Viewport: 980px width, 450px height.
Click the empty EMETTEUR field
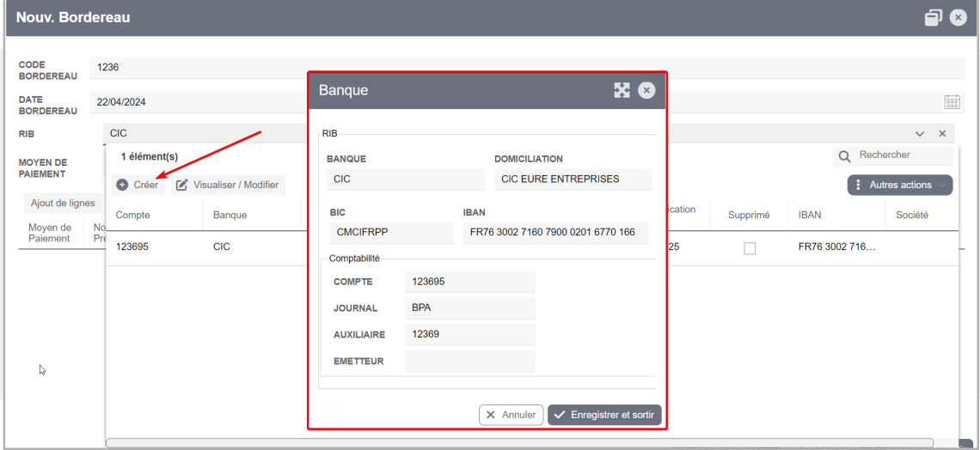point(470,362)
